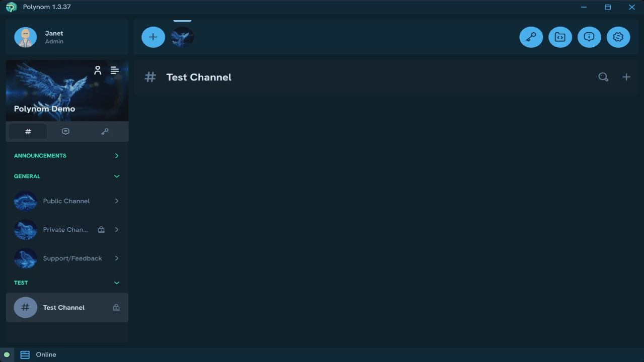Viewport: 644px width, 362px height.
Task: Open the member list icon on the workspace banner
Action: coord(98,70)
